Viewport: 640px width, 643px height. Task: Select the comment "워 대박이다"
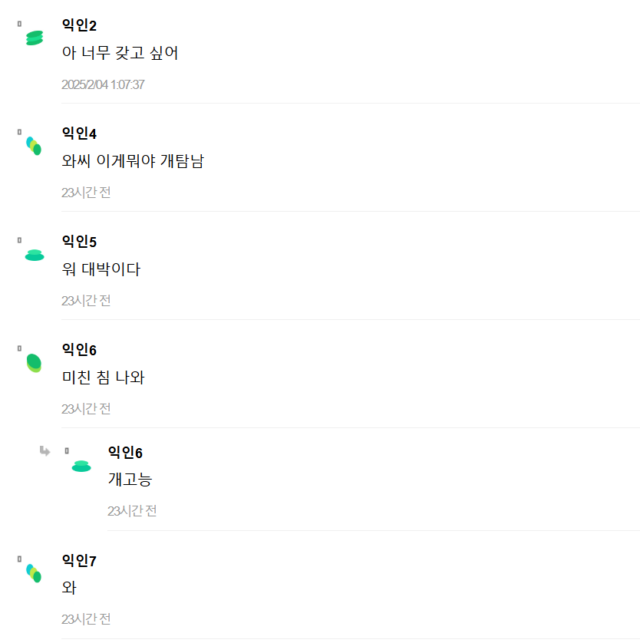(x=101, y=269)
